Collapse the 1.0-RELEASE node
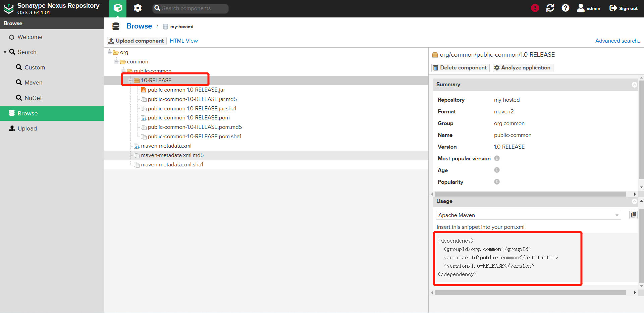The image size is (644, 313). coord(130,80)
